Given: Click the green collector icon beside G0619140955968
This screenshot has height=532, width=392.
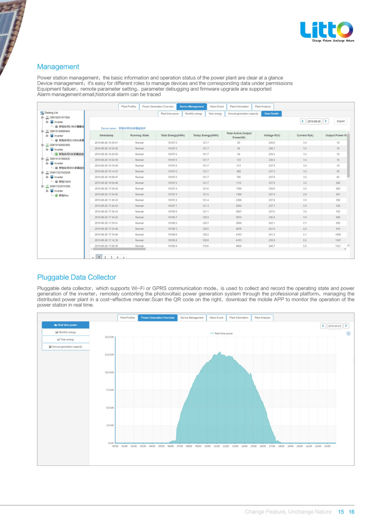Looking at the screenshot, I should 47,145.
